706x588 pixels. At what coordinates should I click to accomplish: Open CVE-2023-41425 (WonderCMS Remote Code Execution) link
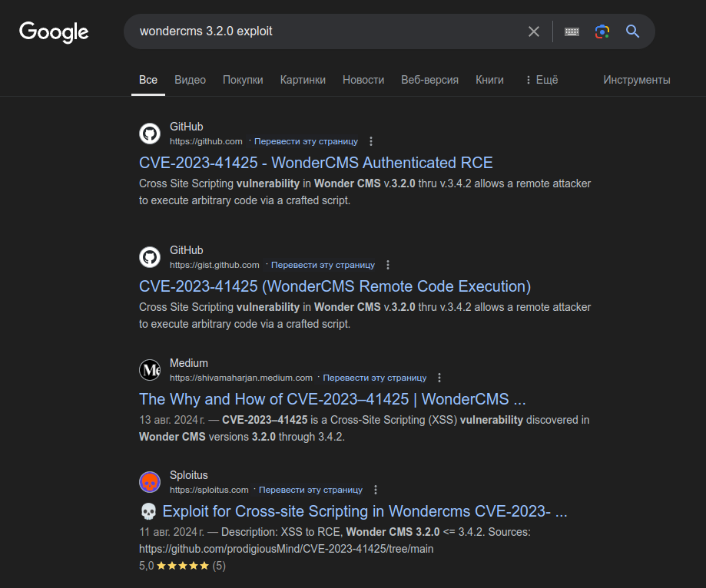tap(335, 286)
